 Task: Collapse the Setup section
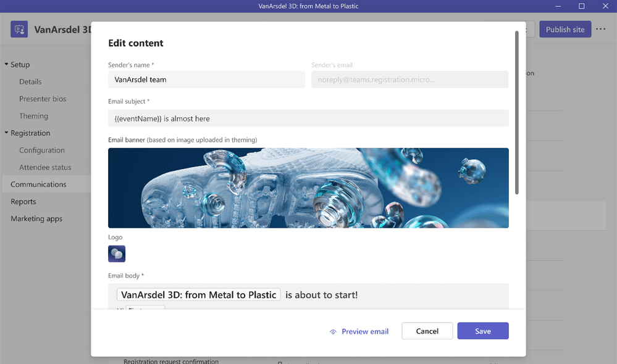point(7,65)
